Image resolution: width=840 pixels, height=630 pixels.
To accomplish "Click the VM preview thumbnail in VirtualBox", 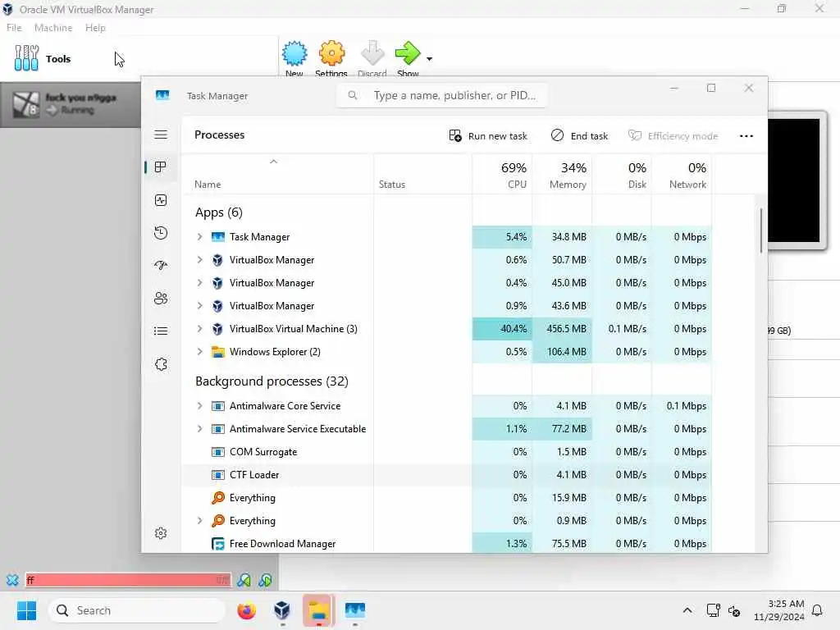I will (x=795, y=180).
